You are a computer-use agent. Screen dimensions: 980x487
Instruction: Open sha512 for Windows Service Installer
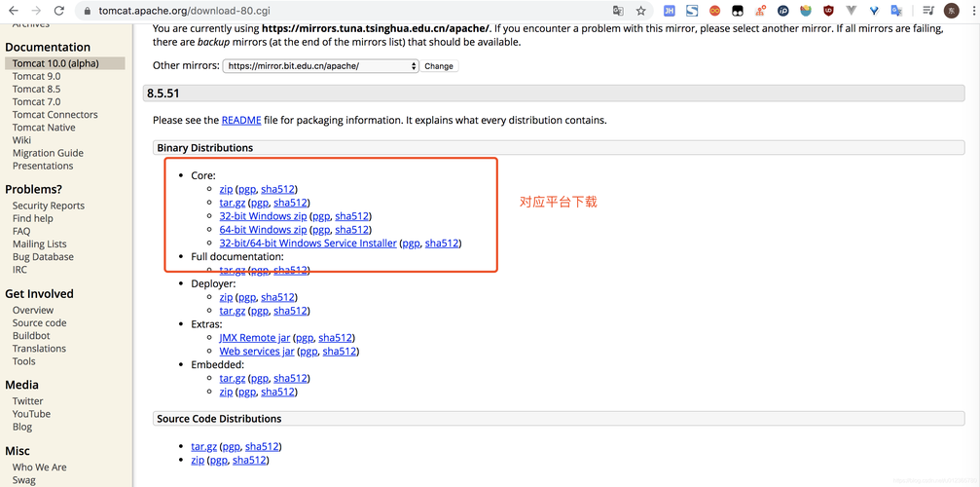click(x=441, y=243)
